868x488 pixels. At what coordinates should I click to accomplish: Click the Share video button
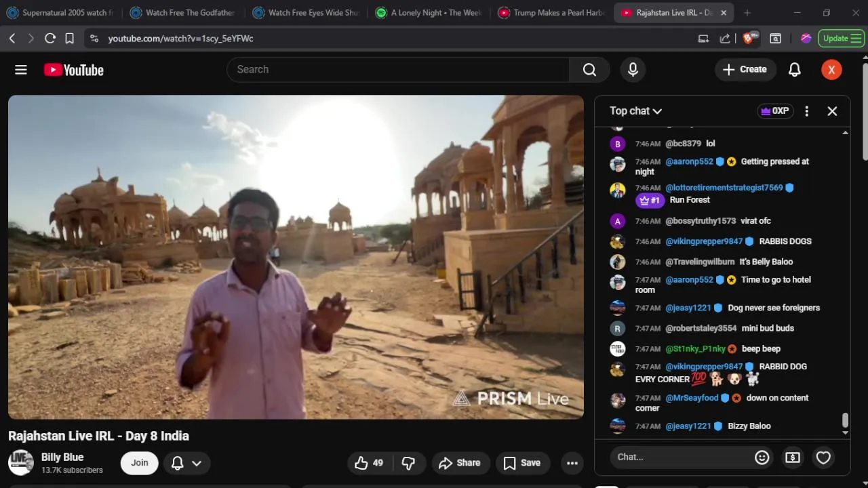click(460, 463)
